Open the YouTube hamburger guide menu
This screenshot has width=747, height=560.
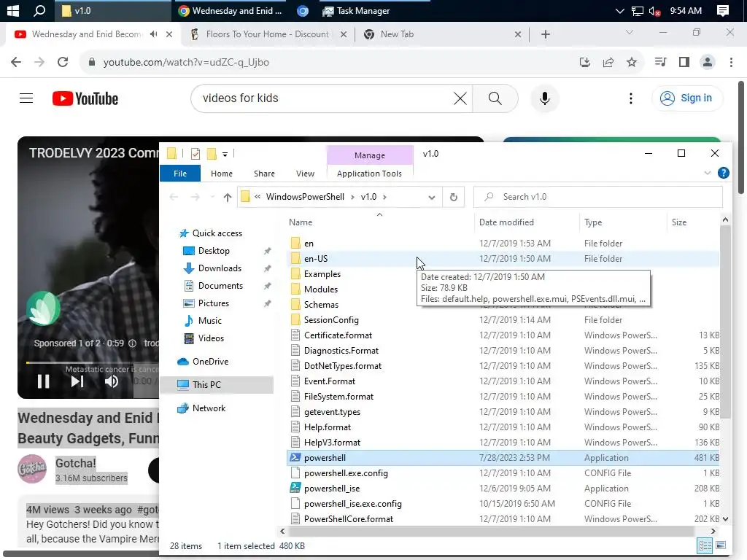26,98
